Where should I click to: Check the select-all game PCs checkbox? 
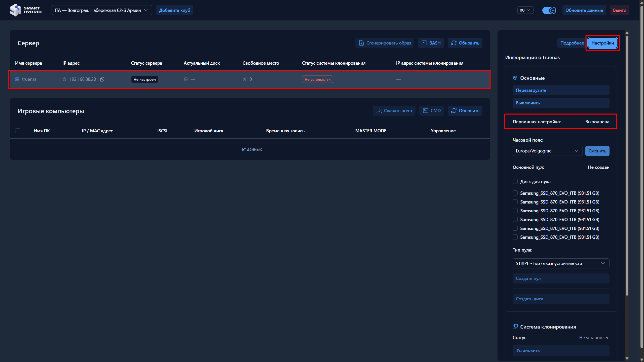[x=18, y=131]
